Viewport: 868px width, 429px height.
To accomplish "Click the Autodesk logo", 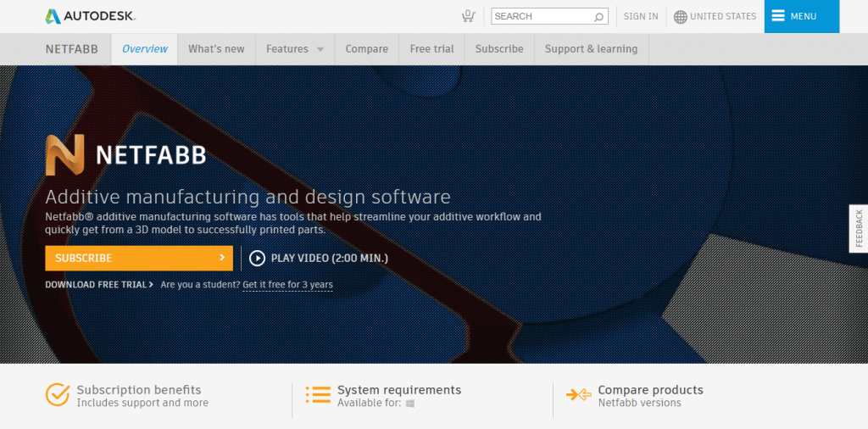I will tap(90, 17).
